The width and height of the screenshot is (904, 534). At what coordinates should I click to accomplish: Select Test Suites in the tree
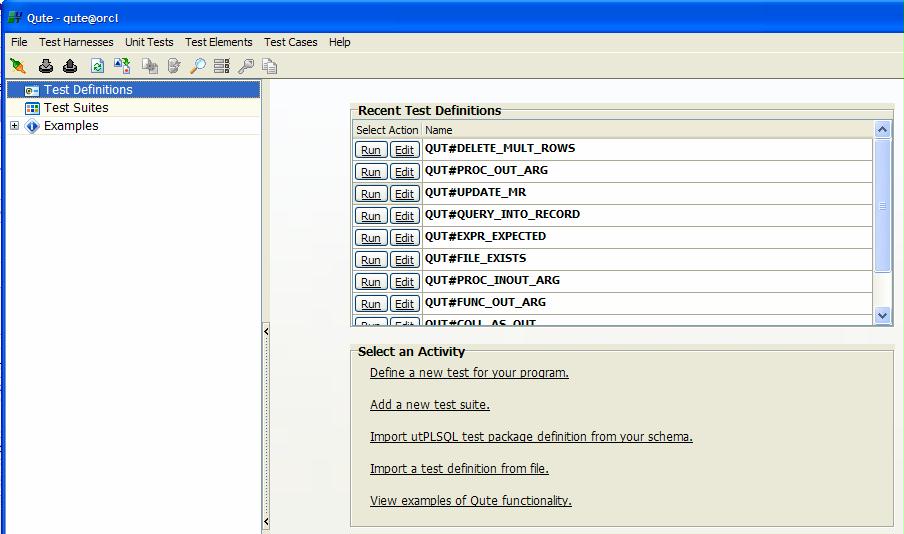76,108
